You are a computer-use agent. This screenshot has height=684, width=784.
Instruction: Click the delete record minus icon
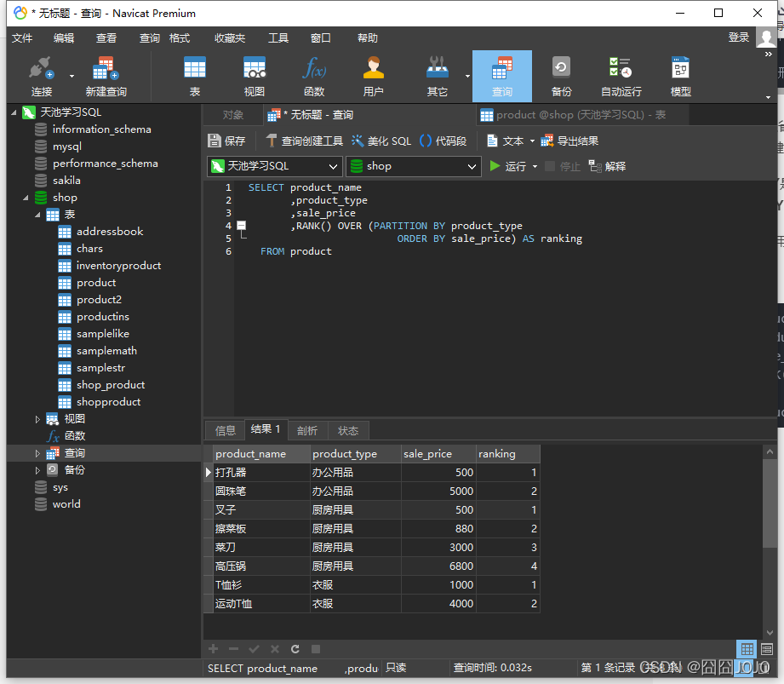tap(233, 649)
